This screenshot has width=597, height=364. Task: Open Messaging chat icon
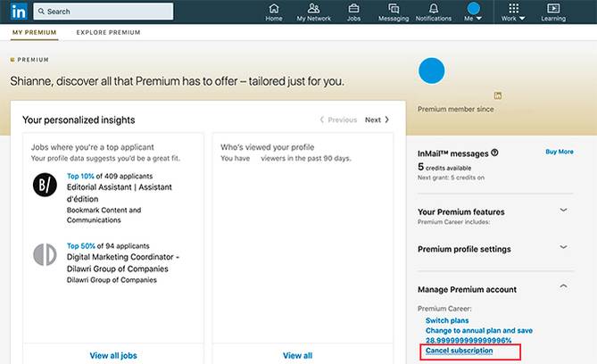(x=394, y=9)
